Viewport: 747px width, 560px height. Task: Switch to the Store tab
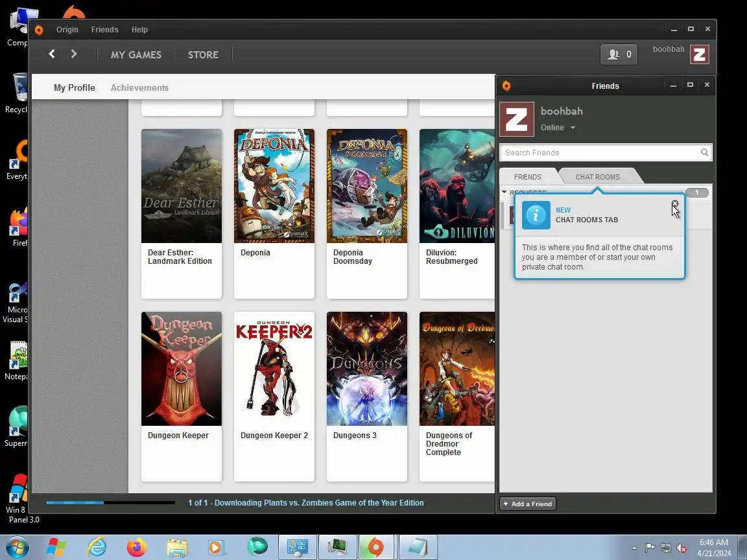[203, 54]
